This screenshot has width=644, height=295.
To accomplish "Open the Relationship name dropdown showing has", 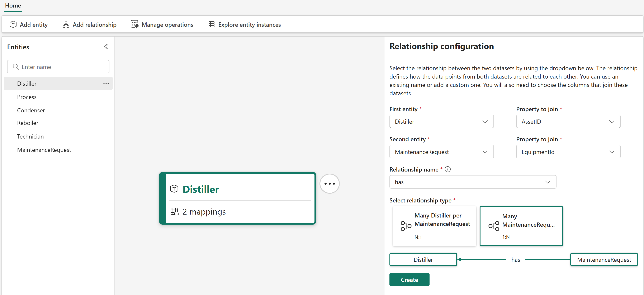I will 472,182.
